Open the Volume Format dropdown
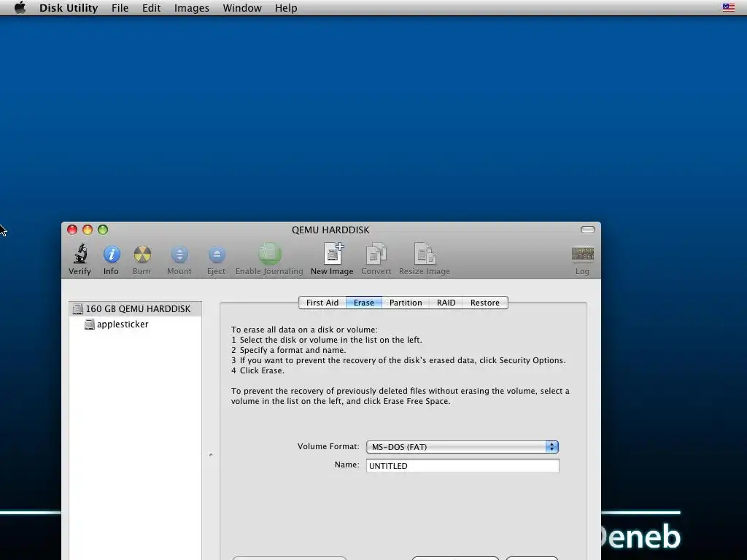 (462, 447)
